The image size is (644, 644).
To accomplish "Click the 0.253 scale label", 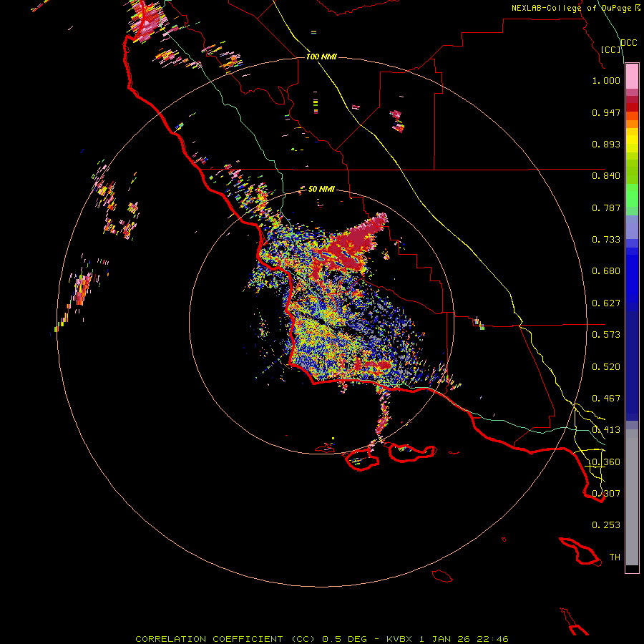I will tap(606, 525).
